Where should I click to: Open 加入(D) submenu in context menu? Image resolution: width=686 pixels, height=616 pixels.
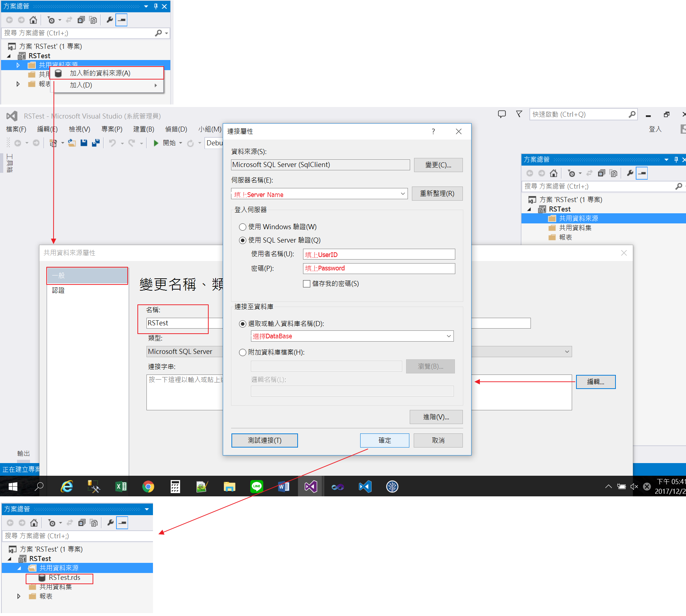click(x=107, y=85)
